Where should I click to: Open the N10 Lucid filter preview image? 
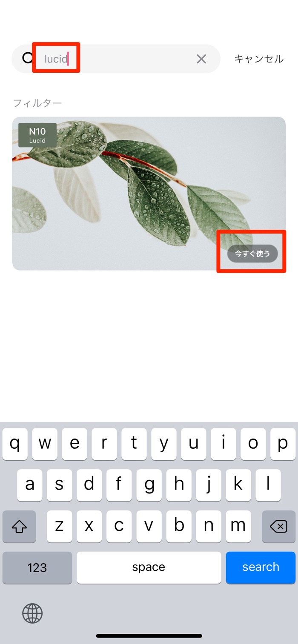point(149,194)
